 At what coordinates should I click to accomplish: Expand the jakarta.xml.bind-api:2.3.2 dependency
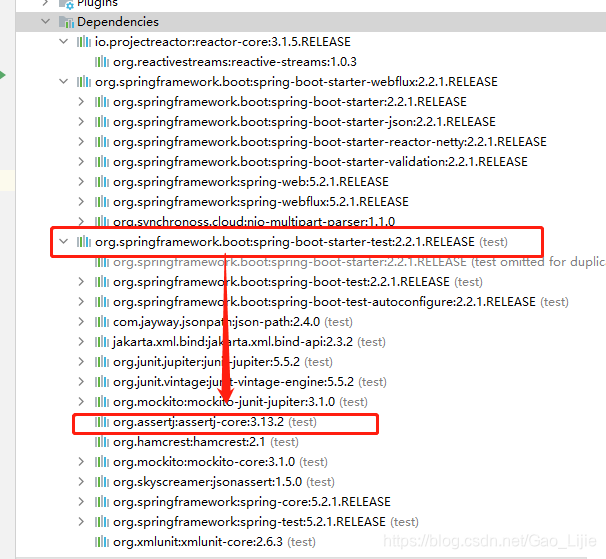coord(81,342)
